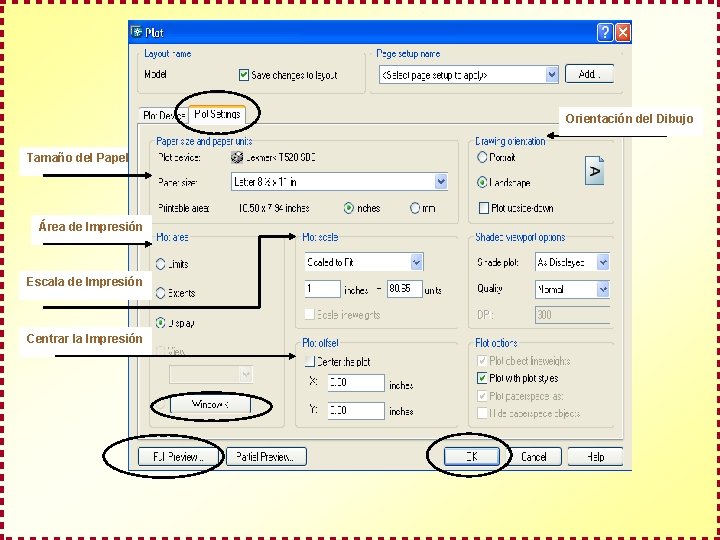This screenshot has height=540, width=720.
Task: Click the Add button
Action: coord(589,74)
